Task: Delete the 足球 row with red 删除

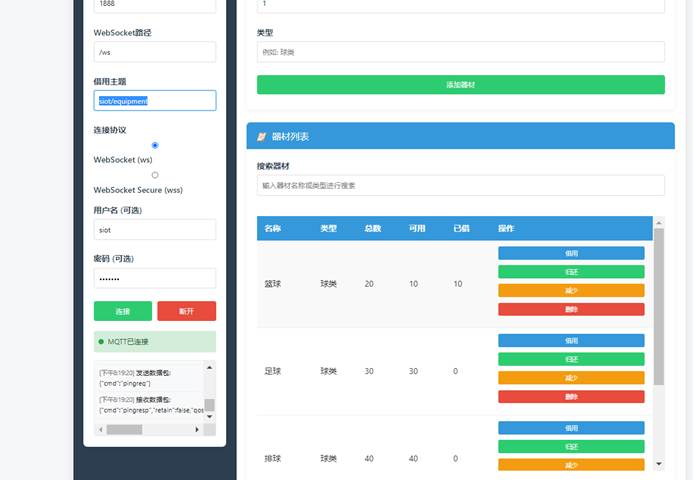Action: coord(571,397)
